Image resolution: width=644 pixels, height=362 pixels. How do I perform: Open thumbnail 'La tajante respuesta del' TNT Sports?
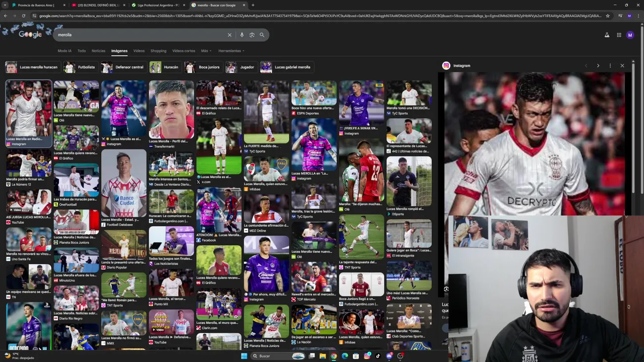click(x=361, y=237)
